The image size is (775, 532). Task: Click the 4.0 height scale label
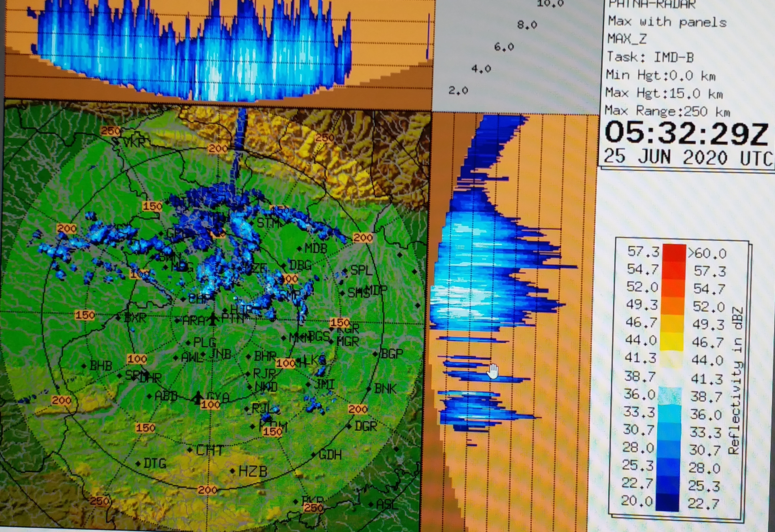481,69
